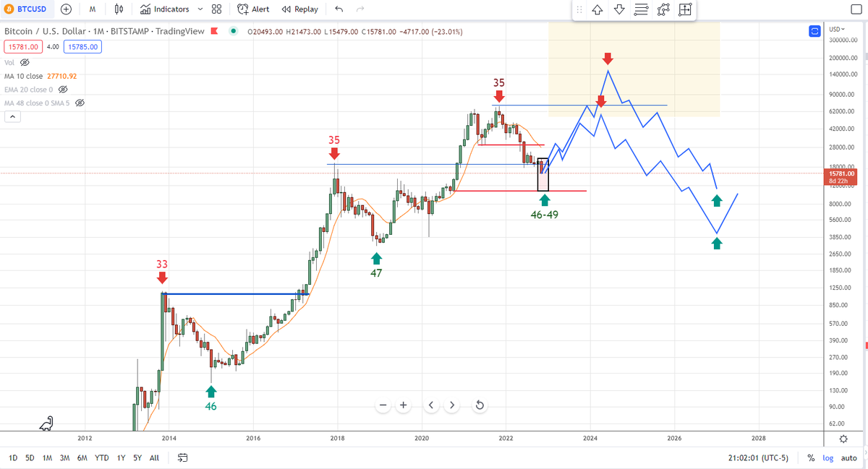The width and height of the screenshot is (868, 469).
Task: Select the green arrow labeled 46-49
Action: click(544, 200)
